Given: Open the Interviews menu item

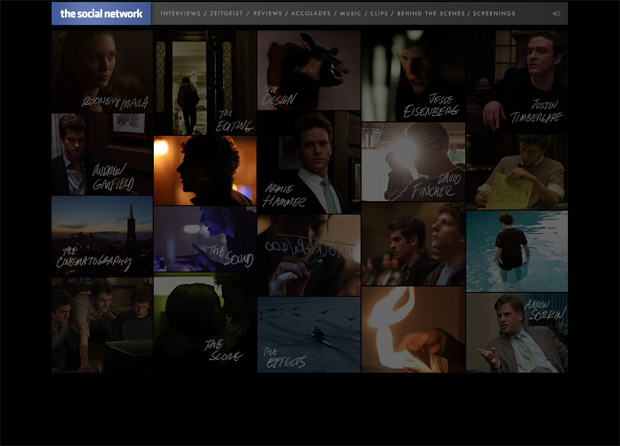Looking at the screenshot, I should 180,13.
